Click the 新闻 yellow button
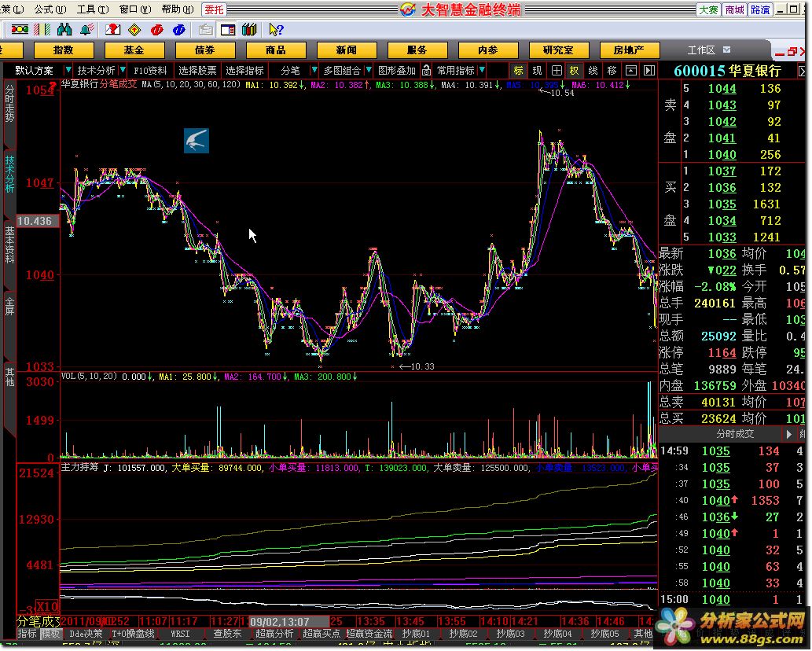Image resolution: width=812 pixels, height=651 pixels. point(347,50)
